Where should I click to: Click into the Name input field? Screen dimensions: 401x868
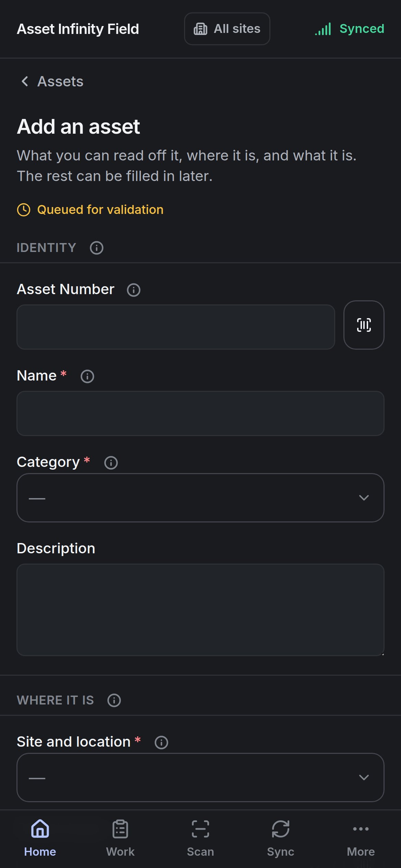(x=200, y=413)
